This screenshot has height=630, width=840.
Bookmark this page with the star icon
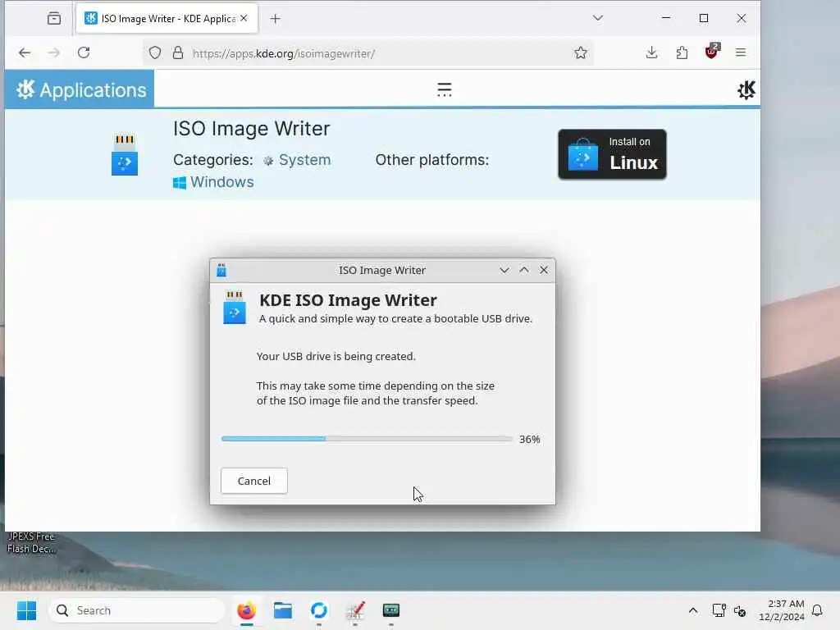581,52
